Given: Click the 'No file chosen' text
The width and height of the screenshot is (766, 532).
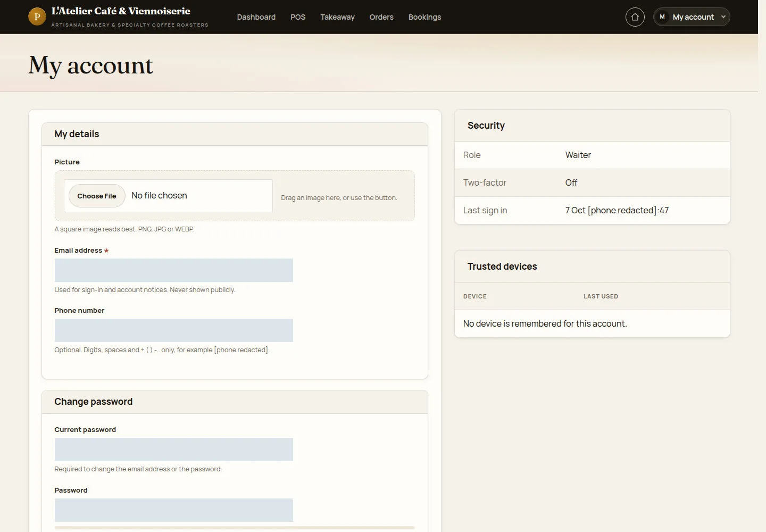Looking at the screenshot, I should [159, 195].
